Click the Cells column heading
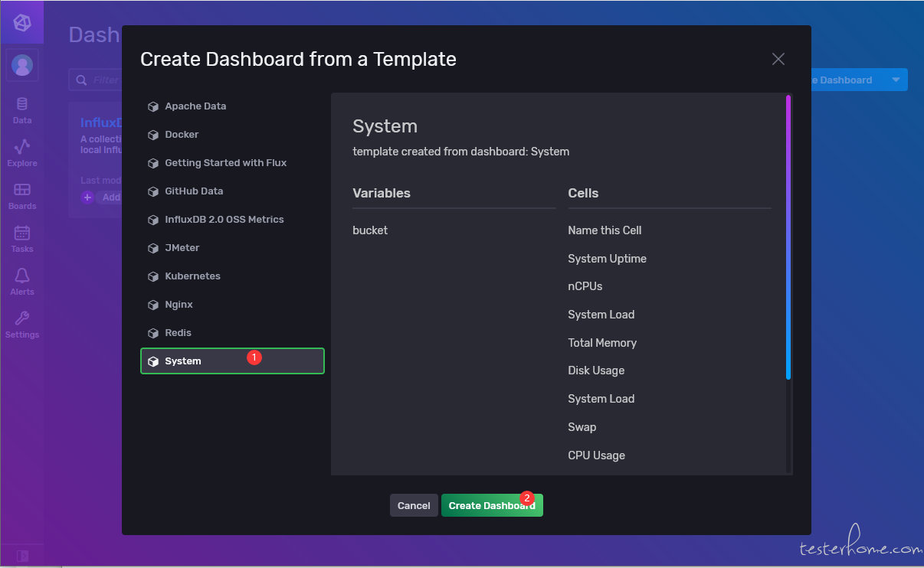 (x=583, y=193)
